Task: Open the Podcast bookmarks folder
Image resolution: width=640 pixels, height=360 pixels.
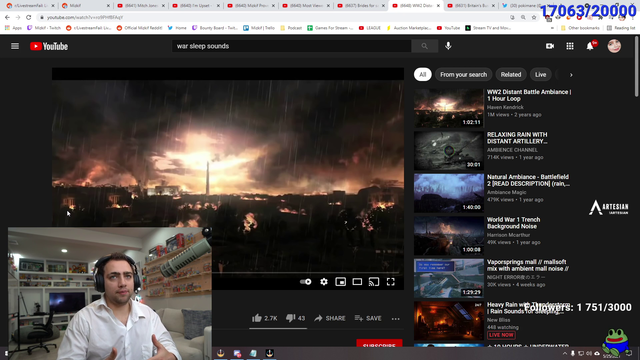Action: (x=291, y=28)
